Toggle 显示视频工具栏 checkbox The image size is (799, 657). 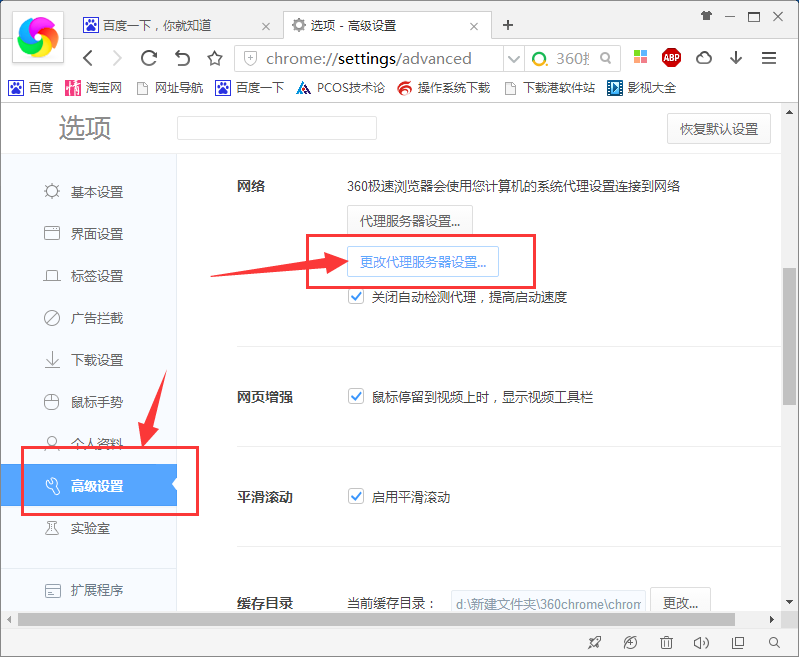coord(356,396)
